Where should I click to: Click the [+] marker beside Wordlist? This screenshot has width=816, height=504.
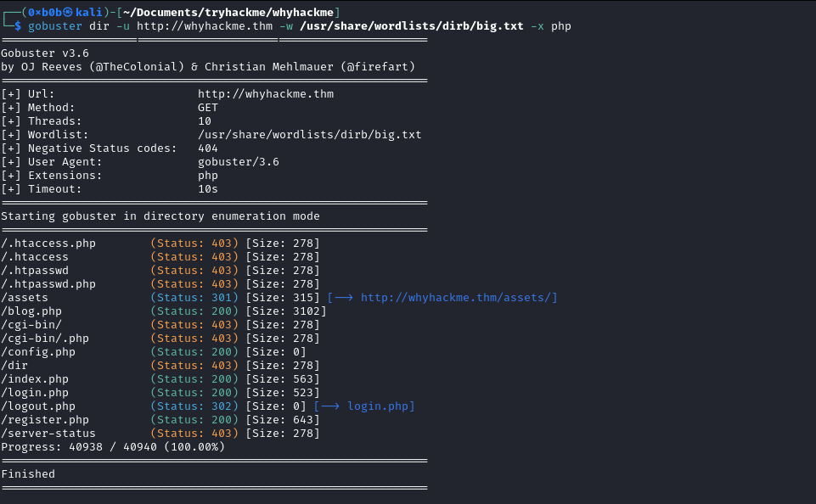[11, 135]
